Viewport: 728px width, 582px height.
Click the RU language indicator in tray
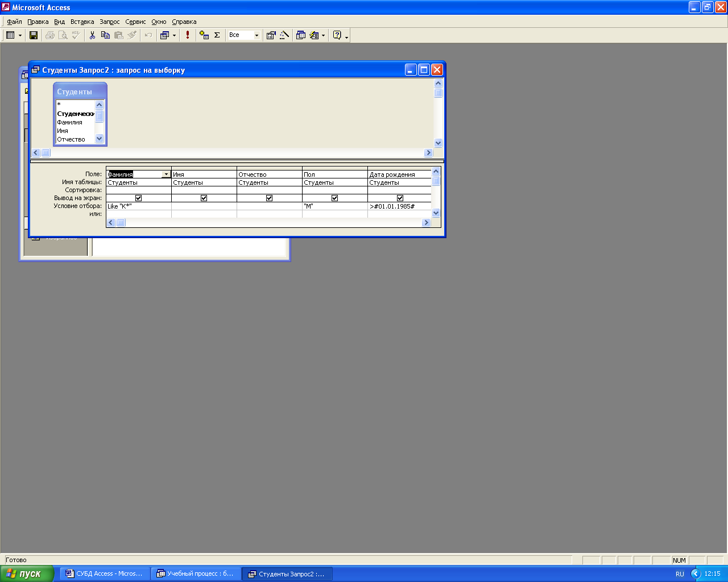tap(680, 574)
